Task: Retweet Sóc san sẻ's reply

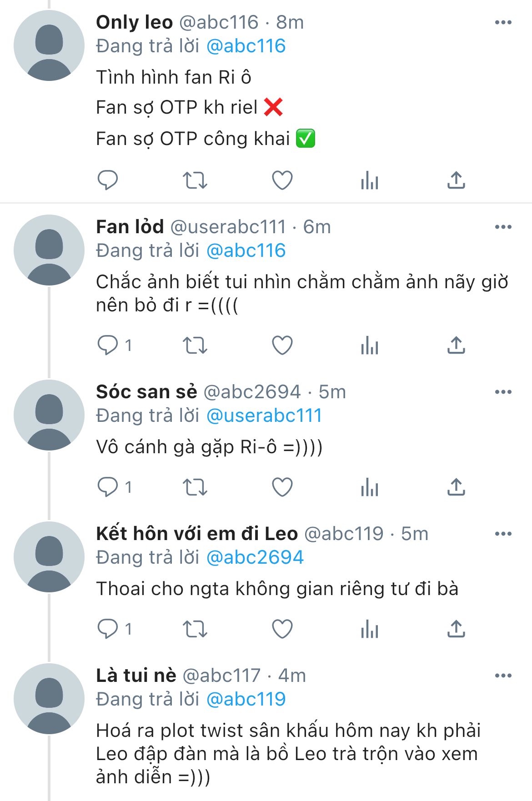Action: [x=195, y=487]
